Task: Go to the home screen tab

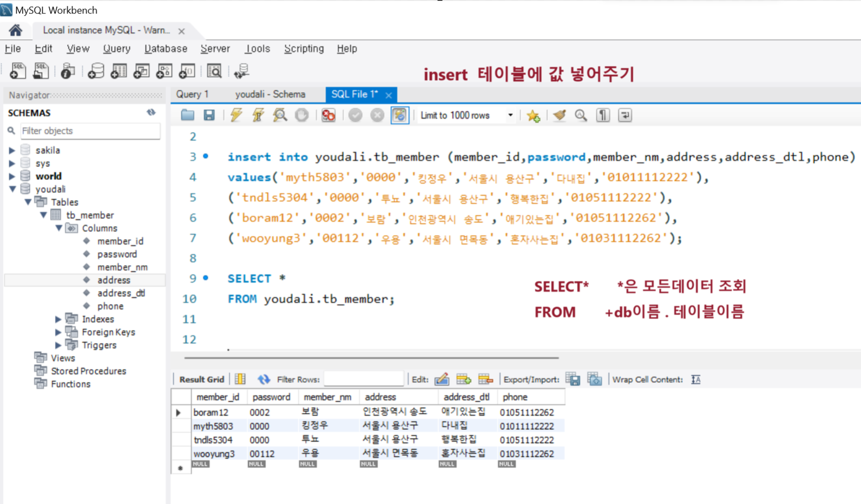Action: 16,30
